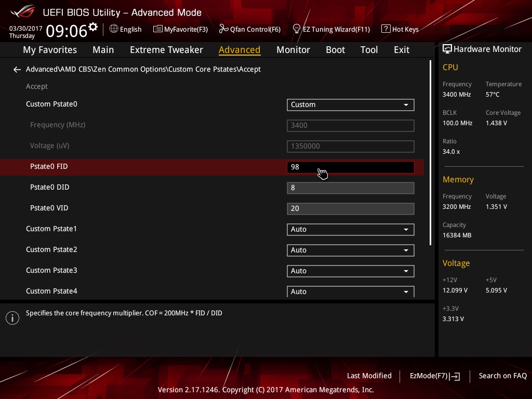Click Search on FAQ link
The image size is (532, 399).
point(502,376)
